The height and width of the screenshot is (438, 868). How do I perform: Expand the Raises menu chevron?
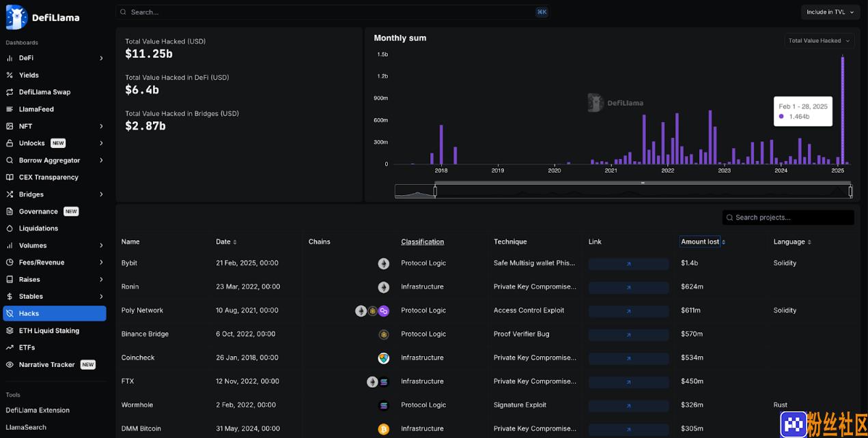101,280
